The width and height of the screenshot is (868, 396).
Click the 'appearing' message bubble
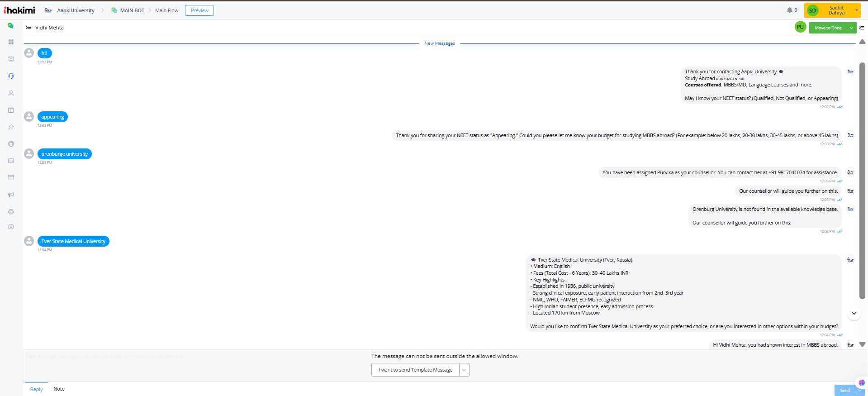(52, 117)
